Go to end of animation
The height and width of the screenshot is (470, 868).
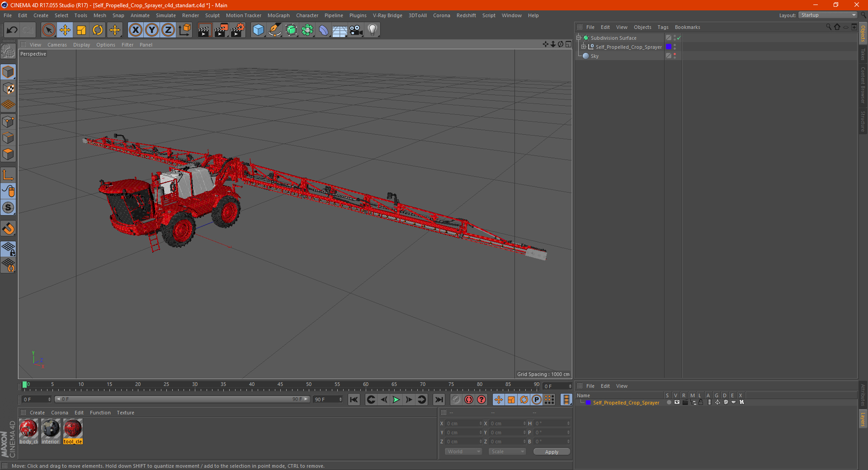tap(439, 399)
